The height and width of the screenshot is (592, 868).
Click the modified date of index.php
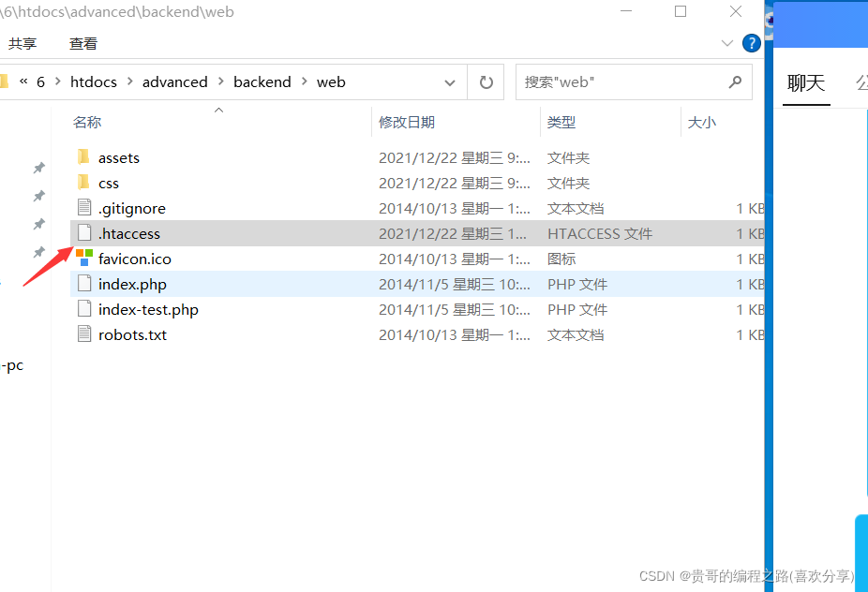455,285
